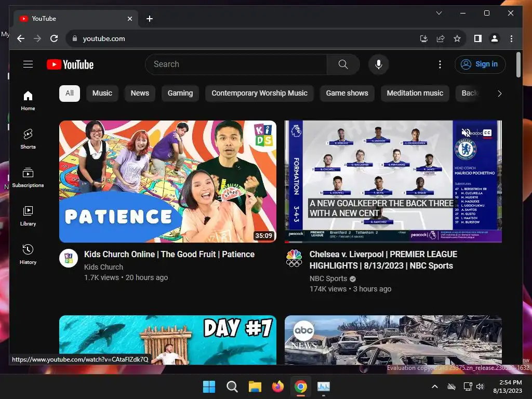Open taskbar Search
The width and height of the screenshot is (532, 399).
[x=232, y=387]
